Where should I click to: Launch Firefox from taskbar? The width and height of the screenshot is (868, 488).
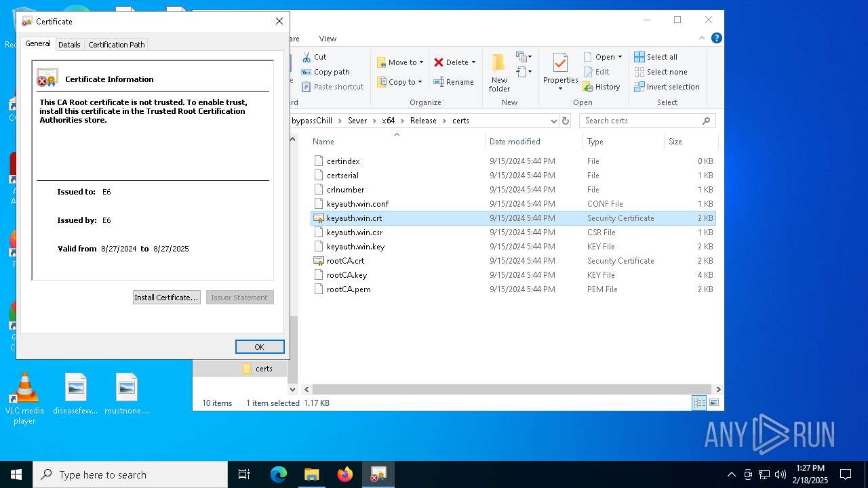(345, 474)
